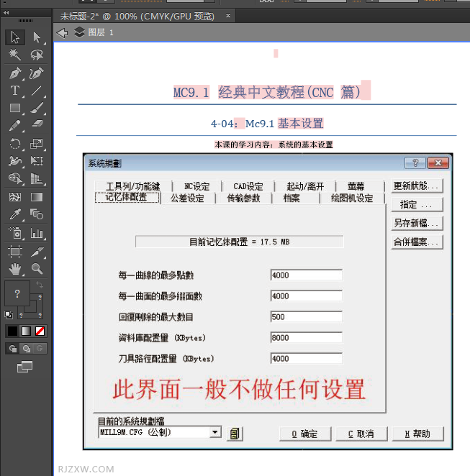
Task: Click the 另存新檔 button
Action: [417, 224]
